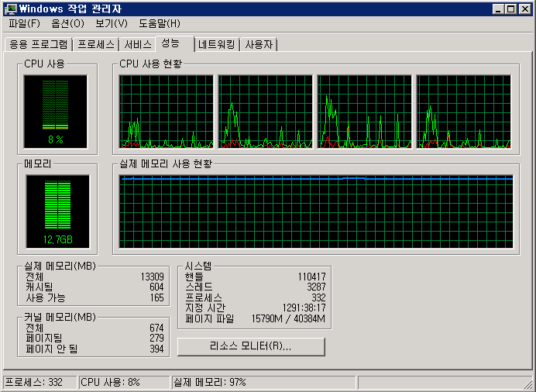
Task: Click available memory value 165
Action: point(157,297)
